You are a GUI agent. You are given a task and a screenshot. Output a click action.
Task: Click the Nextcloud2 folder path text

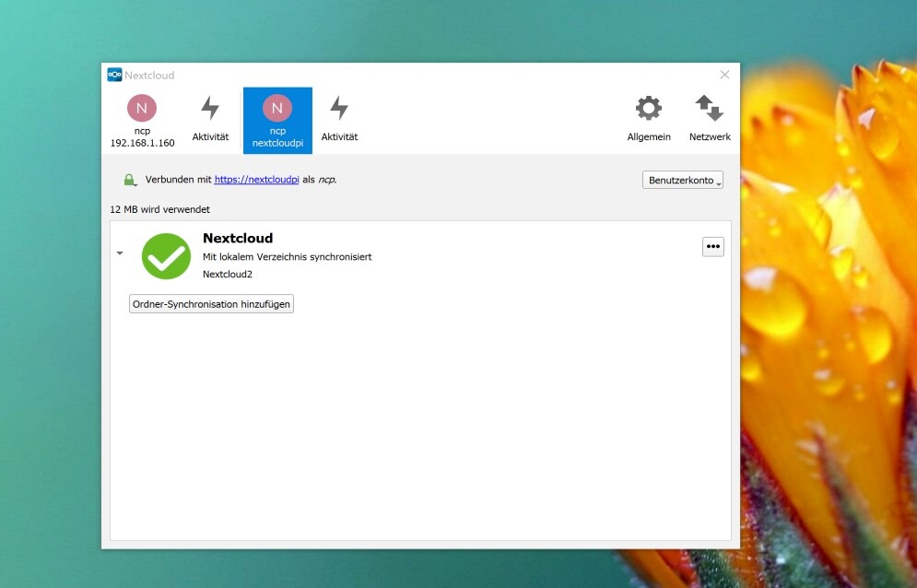[x=228, y=274]
